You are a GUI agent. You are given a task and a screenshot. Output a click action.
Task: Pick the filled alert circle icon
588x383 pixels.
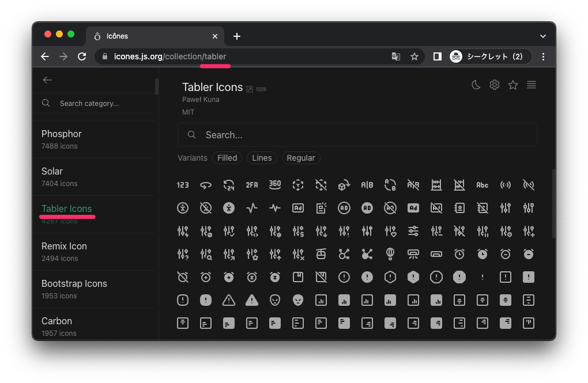tap(367, 277)
